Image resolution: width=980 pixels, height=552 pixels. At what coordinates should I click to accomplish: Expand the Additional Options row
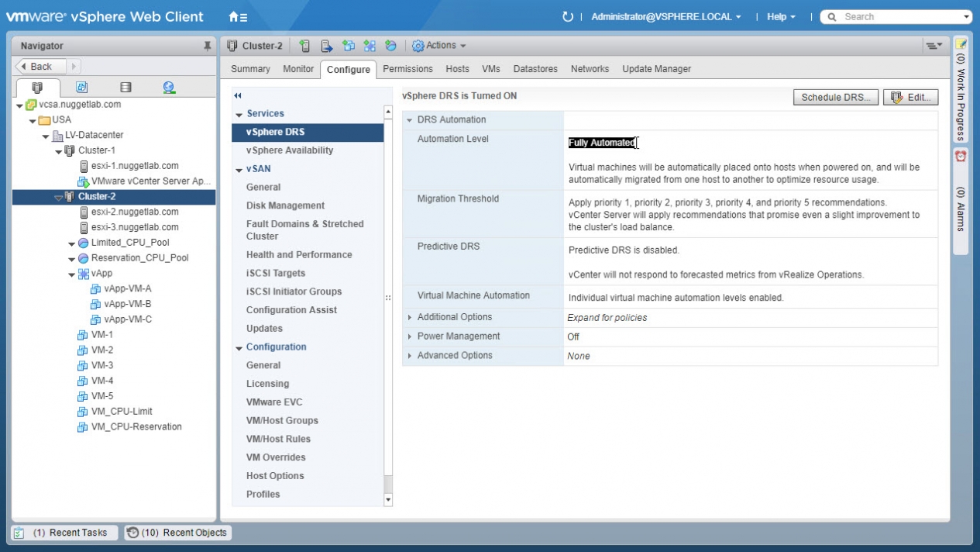click(411, 317)
